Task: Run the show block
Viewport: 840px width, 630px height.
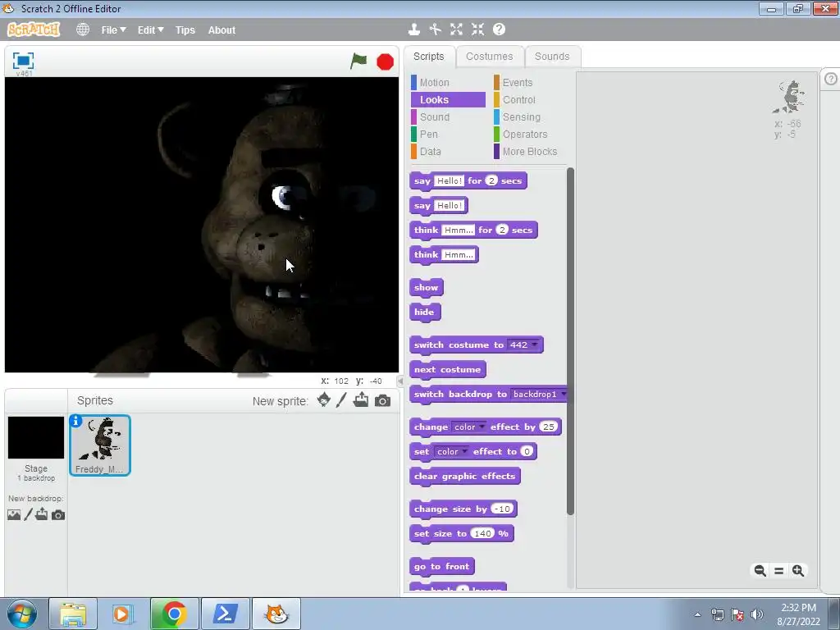Action: coord(426,288)
